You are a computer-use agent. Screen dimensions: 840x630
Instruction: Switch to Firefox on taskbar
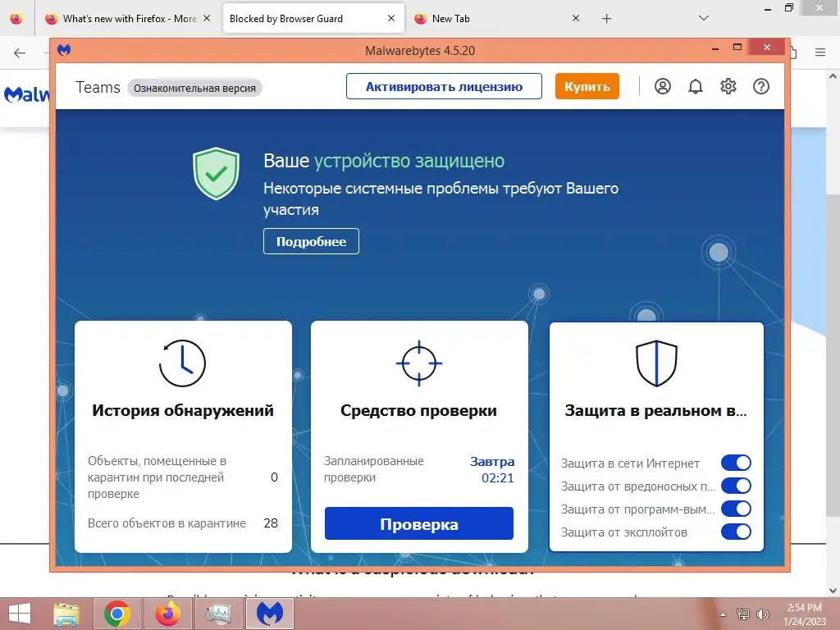(x=167, y=614)
